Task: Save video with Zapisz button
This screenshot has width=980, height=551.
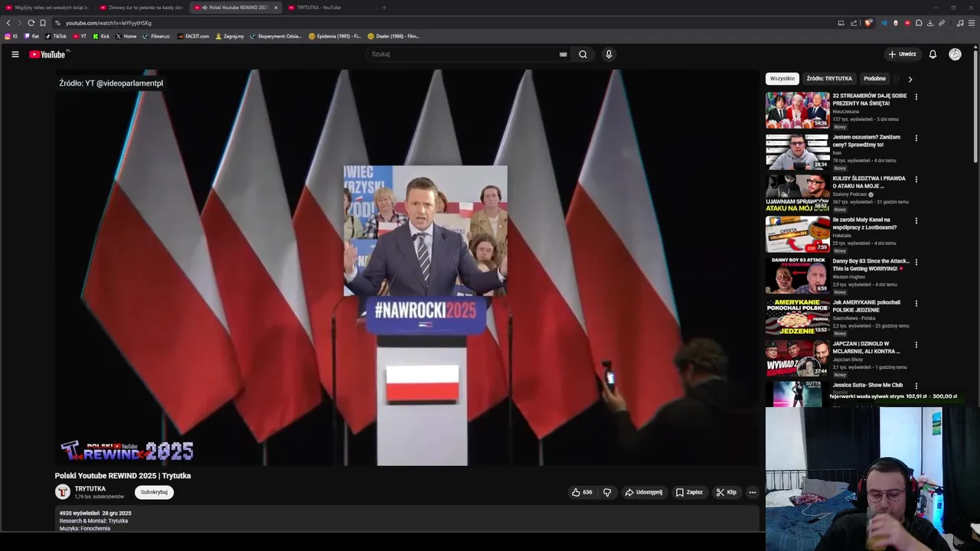Action: [x=689, y=492]
